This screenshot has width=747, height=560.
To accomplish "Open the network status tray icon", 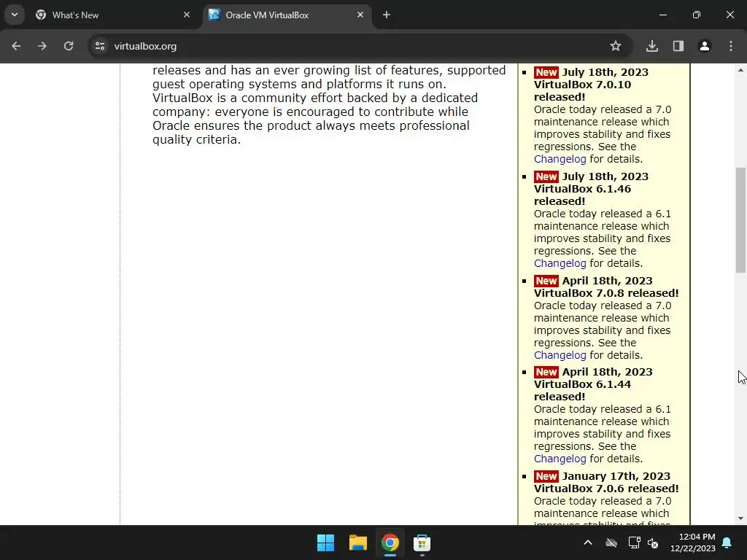I will [x=634, y=542].
